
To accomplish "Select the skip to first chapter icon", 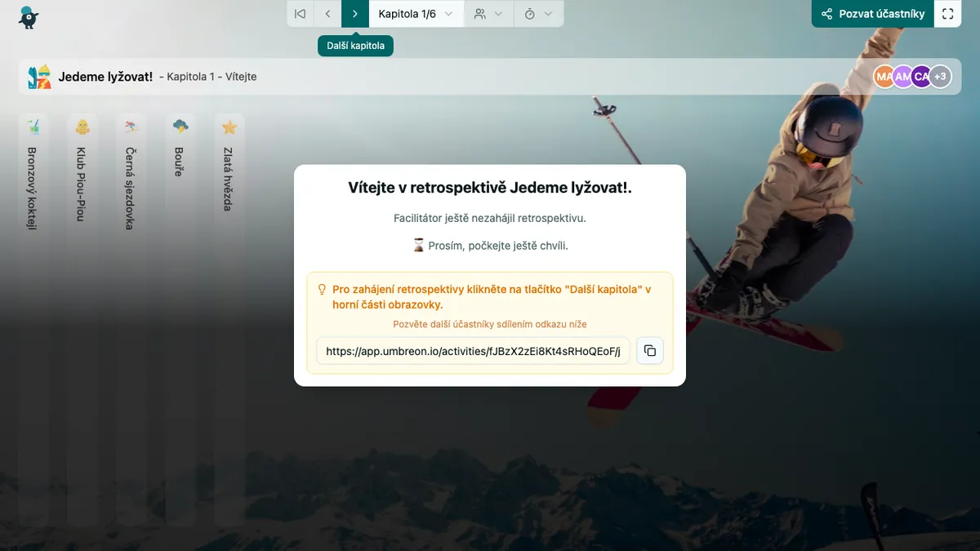I will pos(299,13).
